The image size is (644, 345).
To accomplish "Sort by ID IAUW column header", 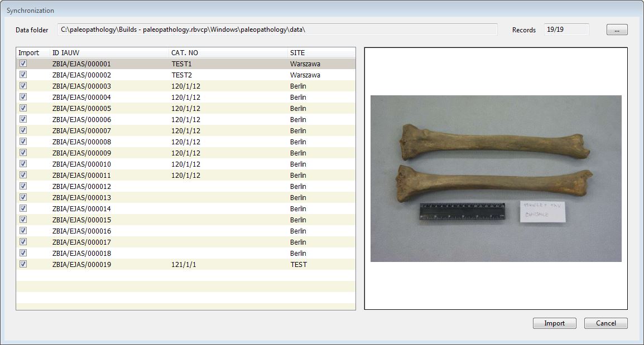I will [x=109, y=53].
